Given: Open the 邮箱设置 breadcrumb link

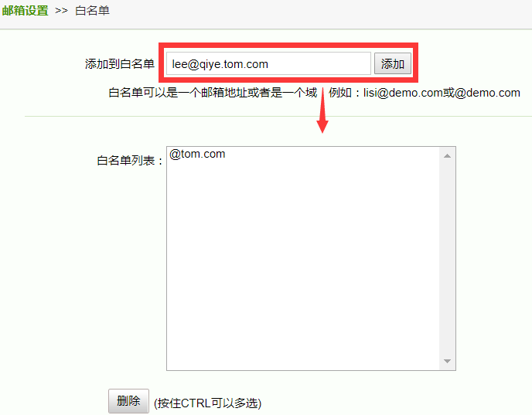Looking at the screenshot, I should click(x=25, y=11).
